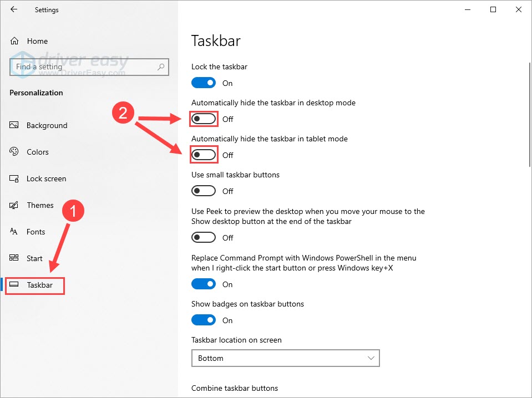The height and width of the screenshot is (398, 532).
Task: Select Background in the Personalization sidebar
Action: tap(45, 125)
